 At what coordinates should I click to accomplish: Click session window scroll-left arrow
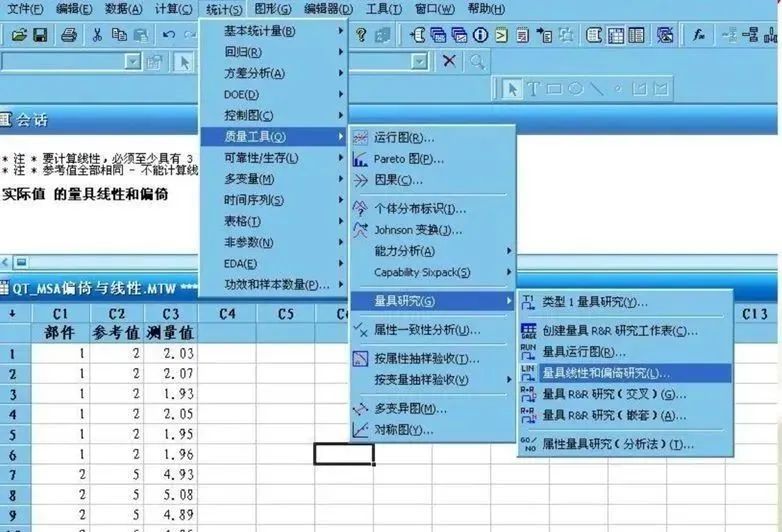[5, 261]
